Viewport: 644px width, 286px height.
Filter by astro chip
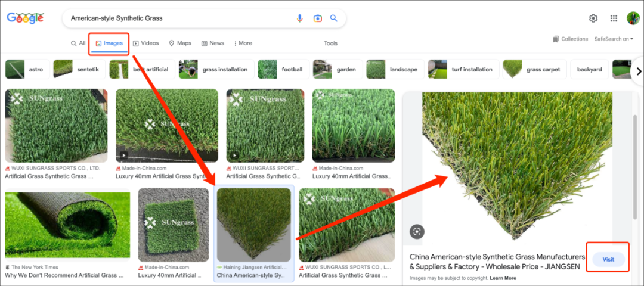[27, 69]
